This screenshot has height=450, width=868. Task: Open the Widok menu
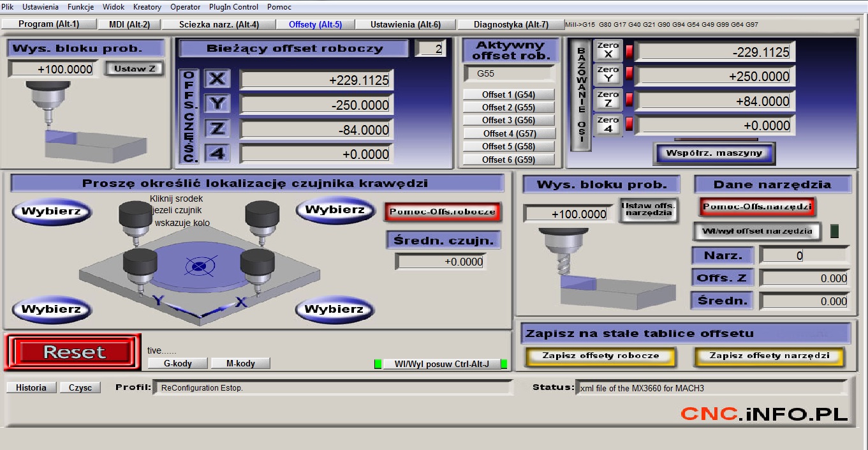[114, 7]
